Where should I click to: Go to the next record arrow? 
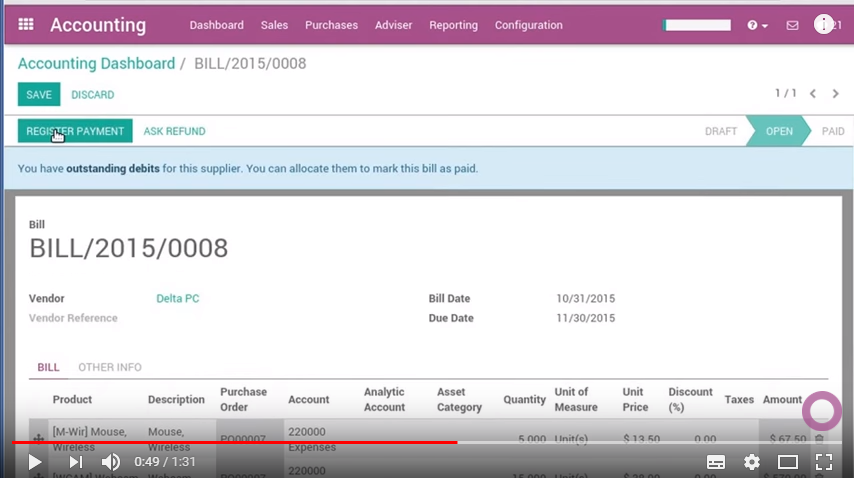click(835, 94)
